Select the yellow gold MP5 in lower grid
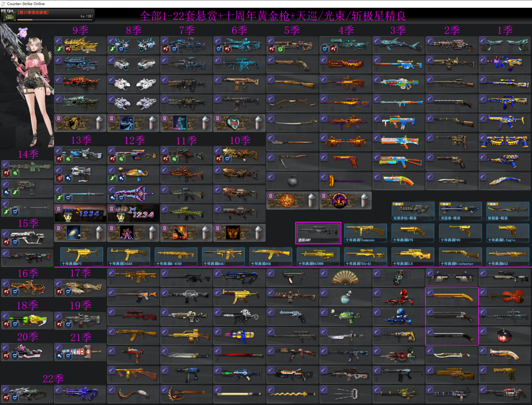Image resolution: width=532 pixels, height=405 pixels. (239, 296)
